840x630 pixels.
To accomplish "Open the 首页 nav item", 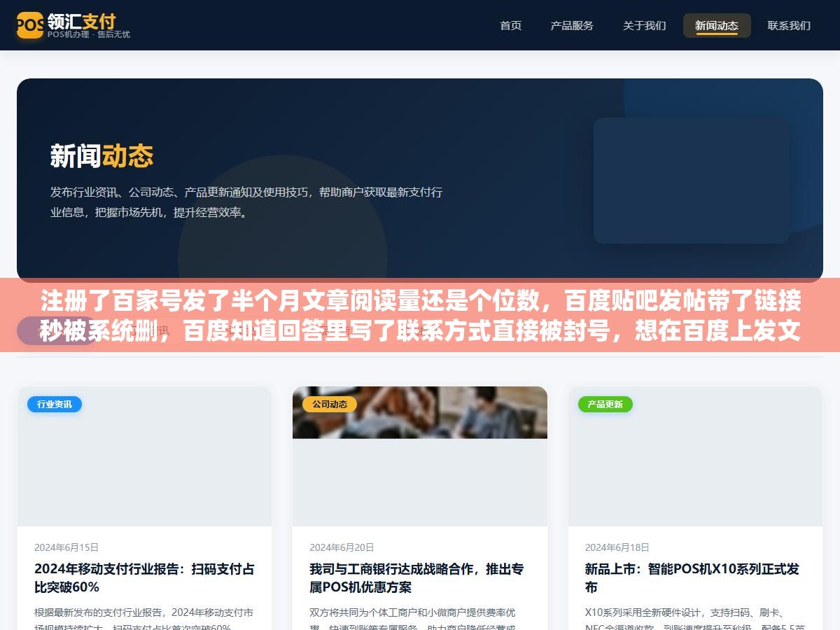I will [x=510, y=25].
